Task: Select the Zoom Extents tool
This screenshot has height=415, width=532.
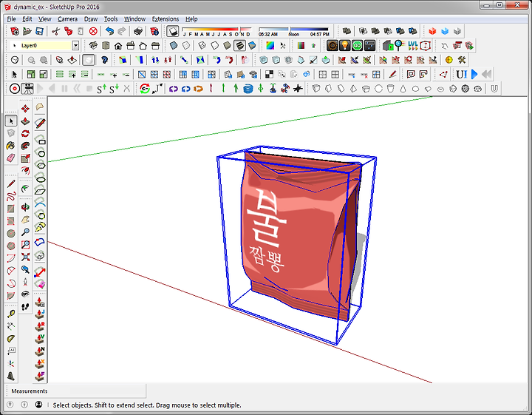Action: pos(25,257)
